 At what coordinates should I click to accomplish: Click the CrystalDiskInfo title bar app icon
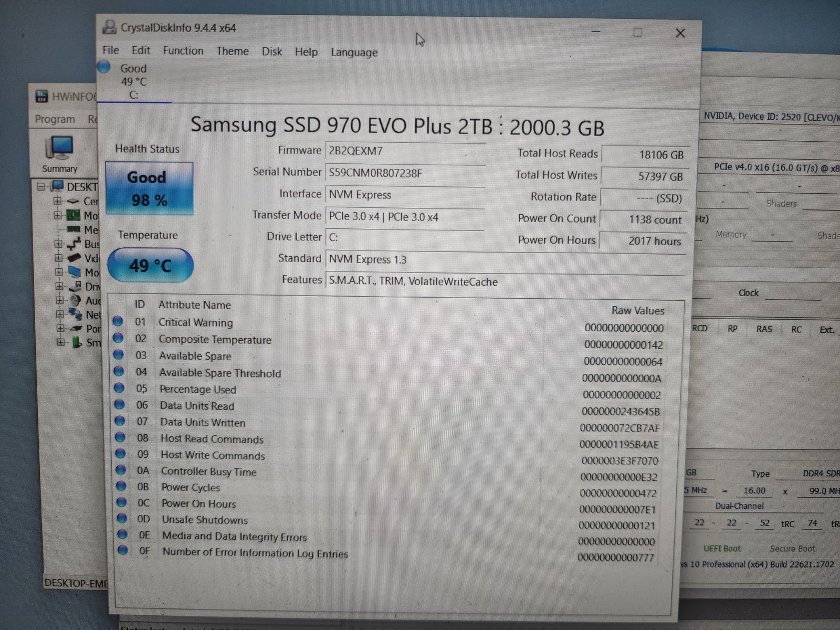point(109,27)
